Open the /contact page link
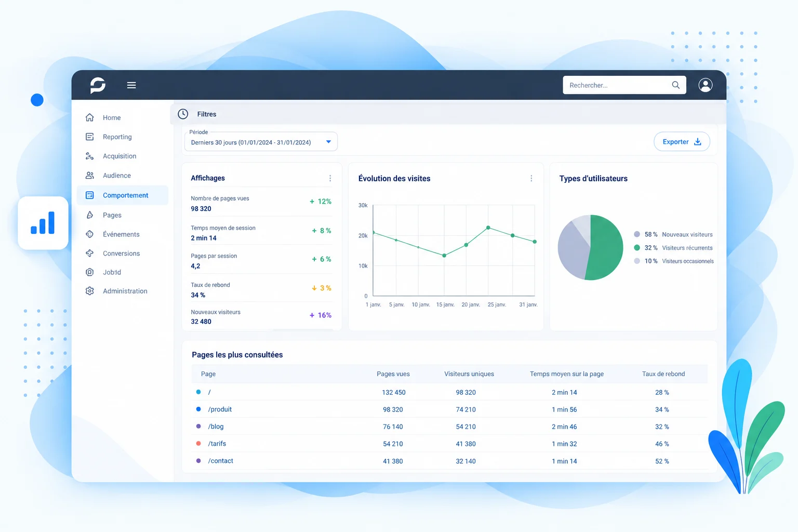798x532 pixels. tap(221, 461)
